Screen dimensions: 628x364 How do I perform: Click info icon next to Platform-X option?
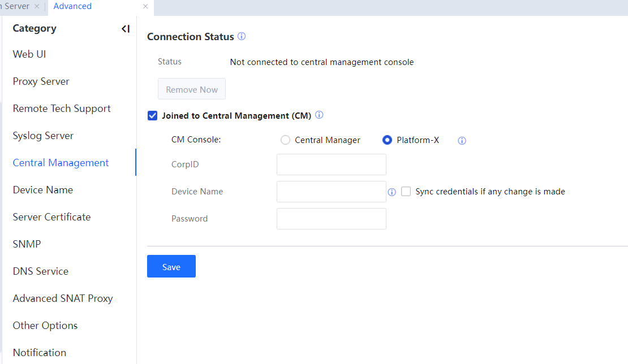pos(462,141)
